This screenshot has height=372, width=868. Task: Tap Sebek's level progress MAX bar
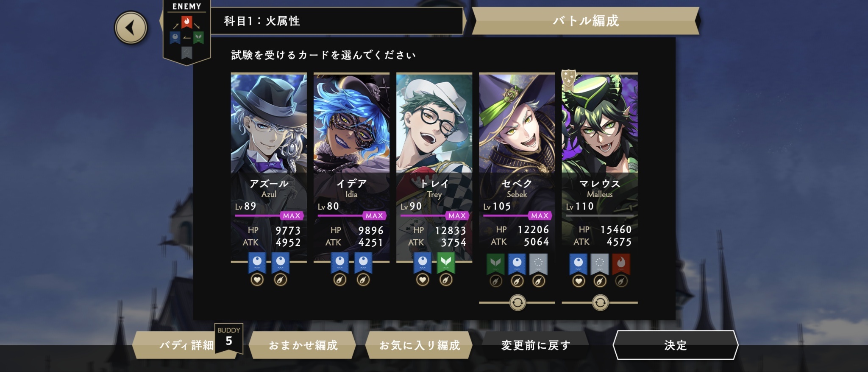pyautogui.click(x=517, y=215)
